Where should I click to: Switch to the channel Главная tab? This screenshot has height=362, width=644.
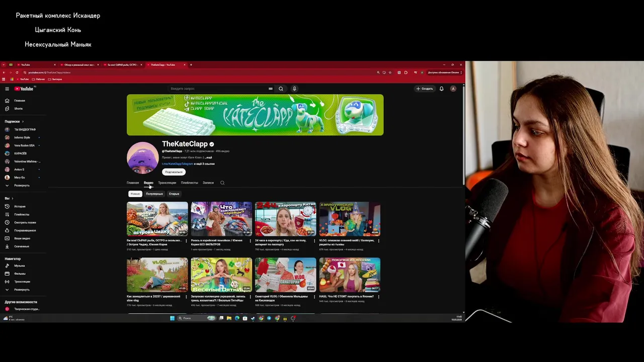point(133,183)
